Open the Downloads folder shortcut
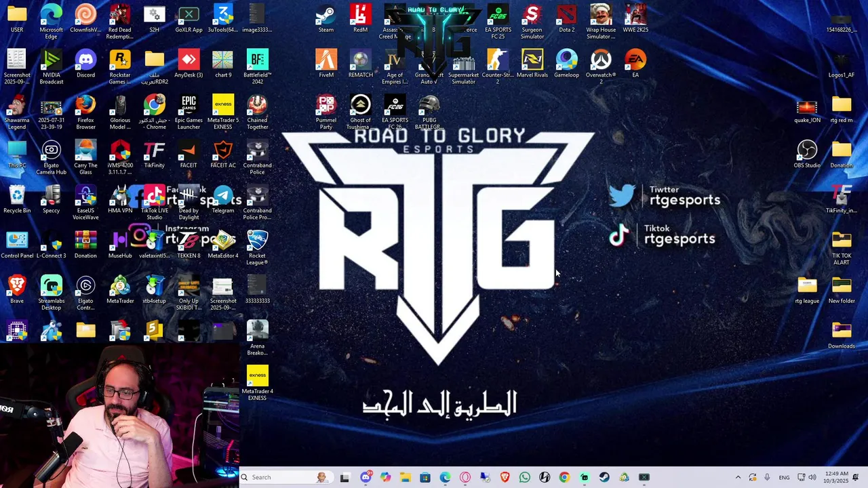The height and width of the screenshot is (488, 868). [x=842, y=335]
